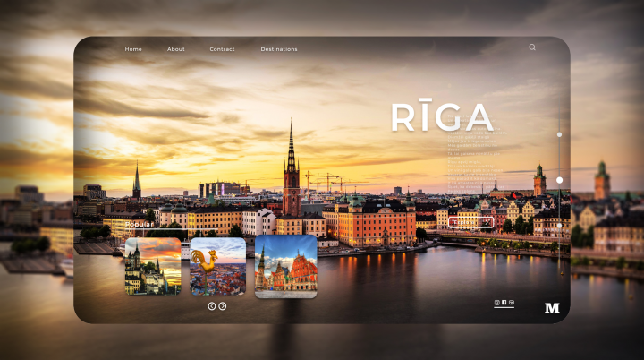Select the lowest dot on vertical slider
Image resolution: width=644 pixels, height=360 pixels.
pos(559,226)
